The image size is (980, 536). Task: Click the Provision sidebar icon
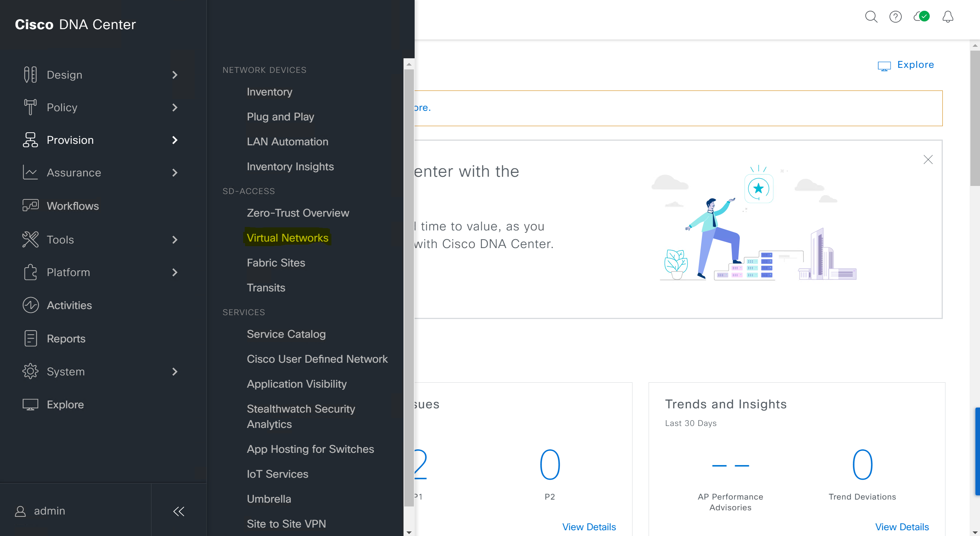[x=30, y=140]
